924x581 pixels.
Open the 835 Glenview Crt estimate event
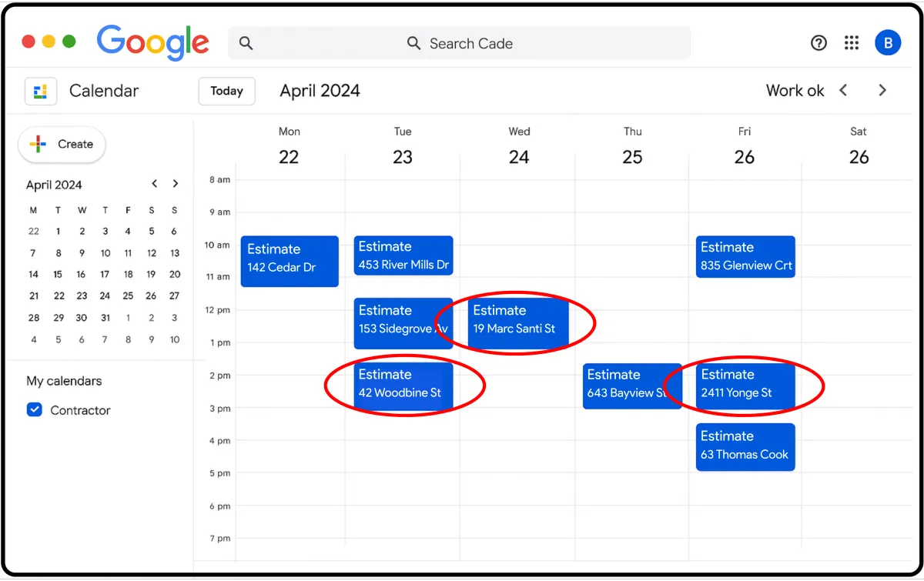(745, 256)
